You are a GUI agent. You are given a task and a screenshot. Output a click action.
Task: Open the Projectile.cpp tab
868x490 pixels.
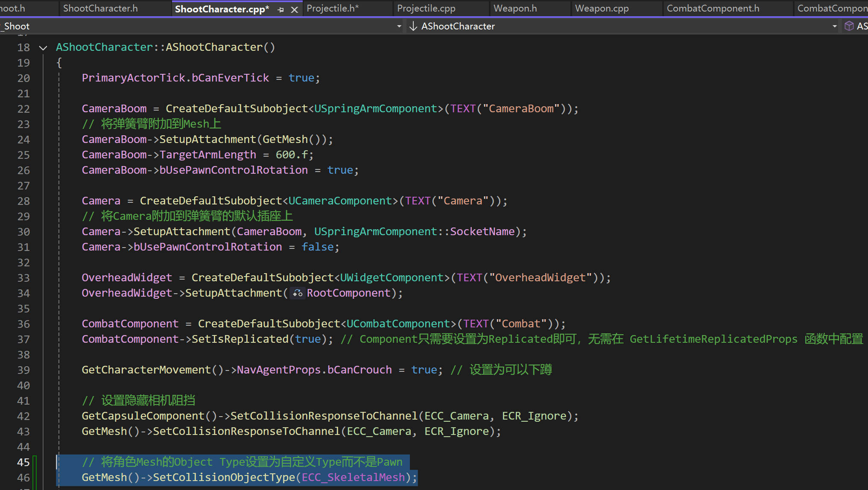pyautogui.click(x=426, y=9)
